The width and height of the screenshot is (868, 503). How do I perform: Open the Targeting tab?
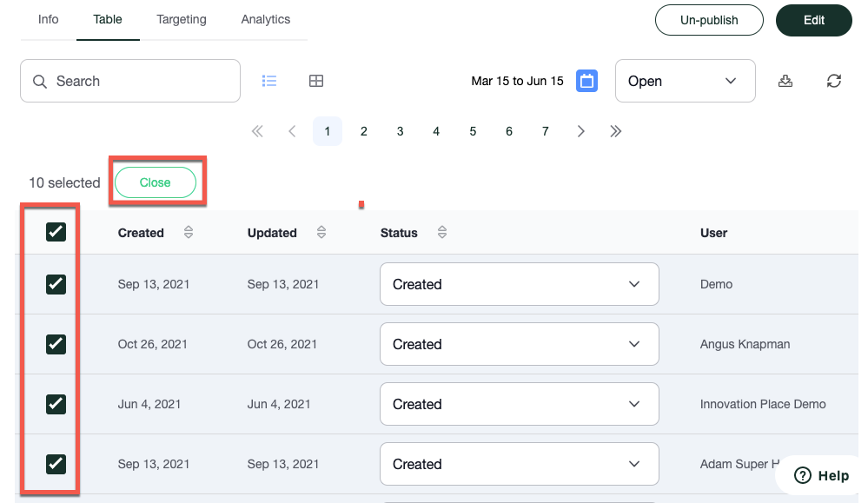182,19
